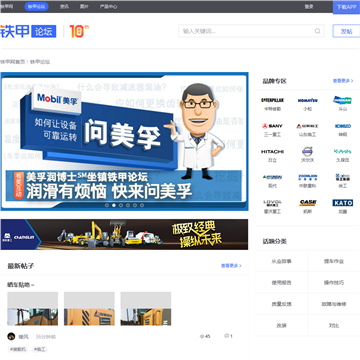Select the third carousel indicator dot
Image resolution: width=360 pixels, height=360 pixels.
(121, 205)
